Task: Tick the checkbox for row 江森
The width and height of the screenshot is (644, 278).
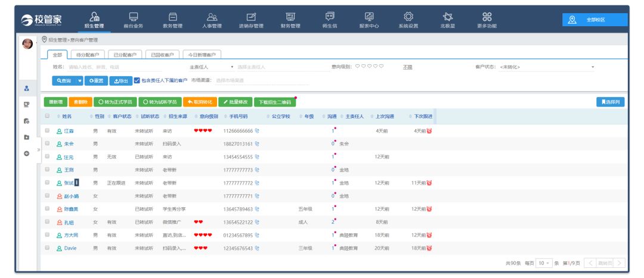Action: 48,130
